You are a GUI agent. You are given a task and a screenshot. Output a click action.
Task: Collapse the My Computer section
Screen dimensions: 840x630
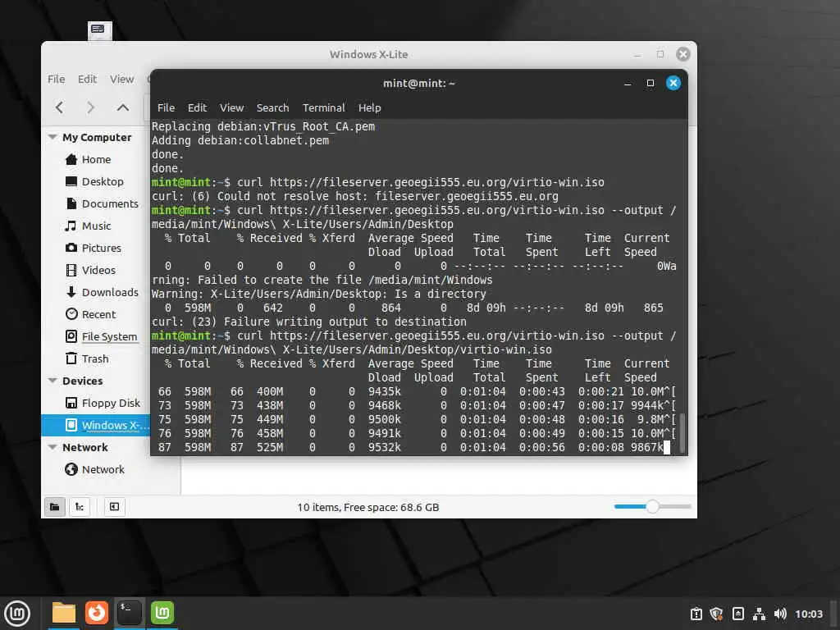[x=52, y=137]
